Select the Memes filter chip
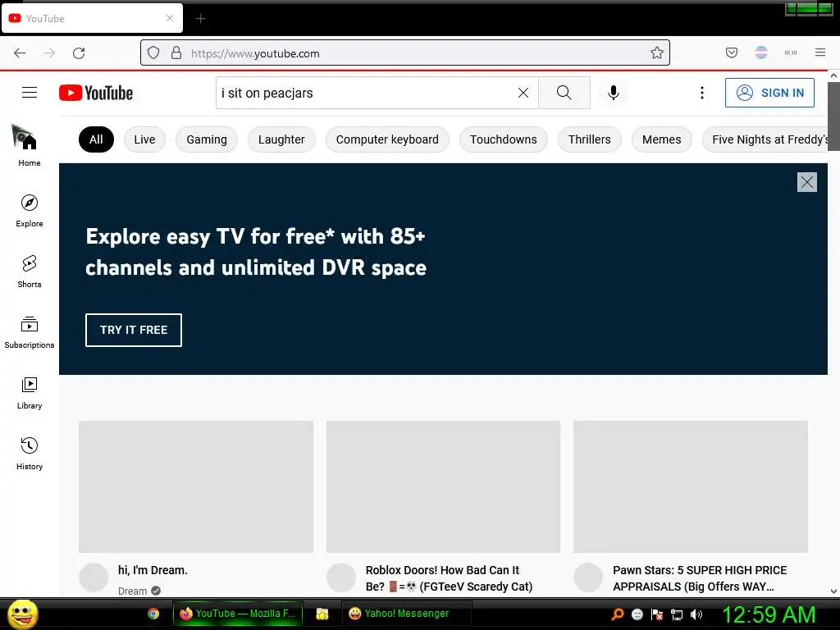 pos(662,139)
